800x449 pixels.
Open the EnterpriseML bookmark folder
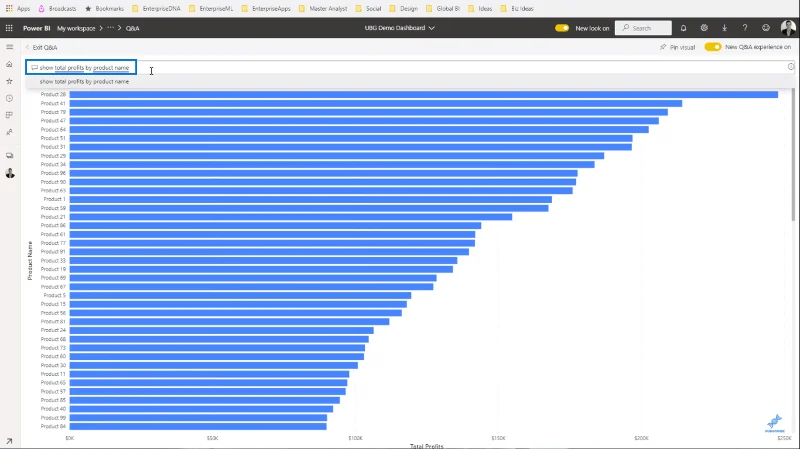click(x=211, y=9)
